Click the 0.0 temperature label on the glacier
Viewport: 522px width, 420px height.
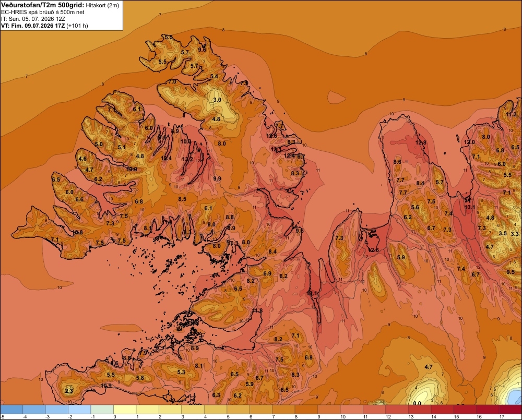417,403
